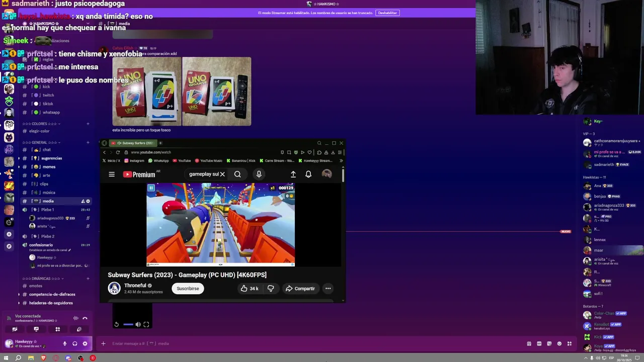Like the video with 34 k likes
Viewport: 644px width, 362px height.
click(x=250, y=289)
